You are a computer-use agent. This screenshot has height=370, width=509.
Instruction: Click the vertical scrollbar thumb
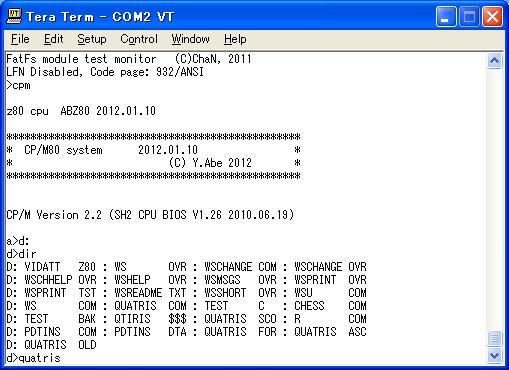tap(494, 339)
